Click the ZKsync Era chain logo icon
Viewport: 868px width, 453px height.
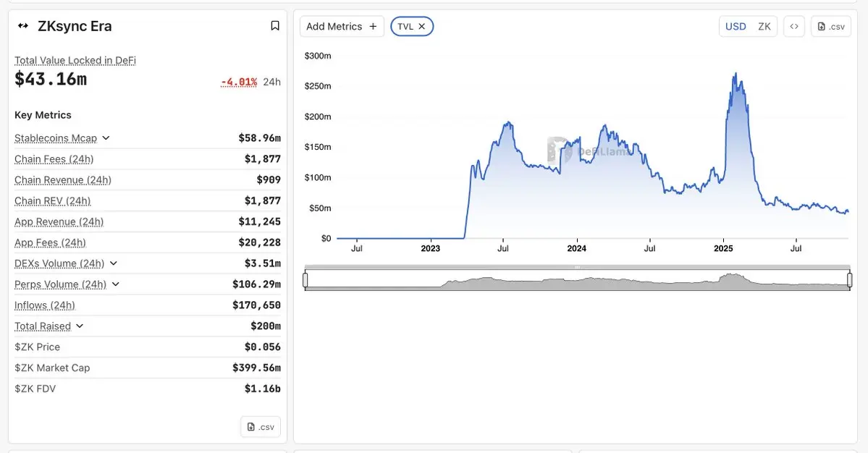[x=23, y=26]
